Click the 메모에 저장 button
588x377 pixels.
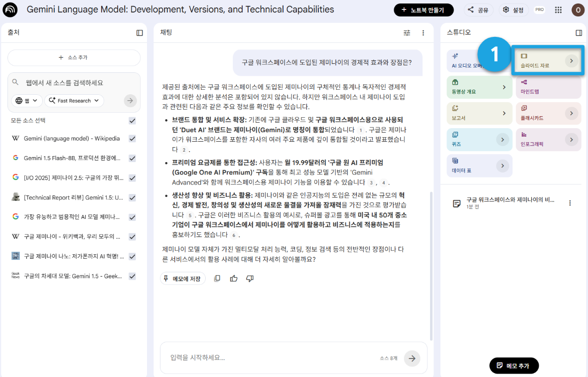pos(183,278)
